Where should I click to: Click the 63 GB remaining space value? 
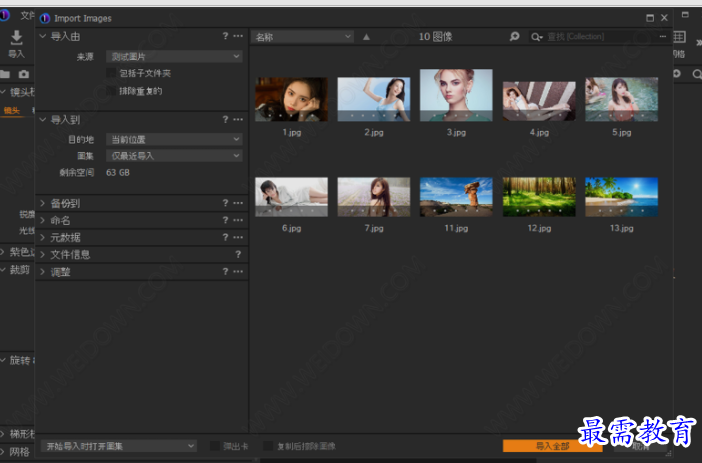pos(118,172)
